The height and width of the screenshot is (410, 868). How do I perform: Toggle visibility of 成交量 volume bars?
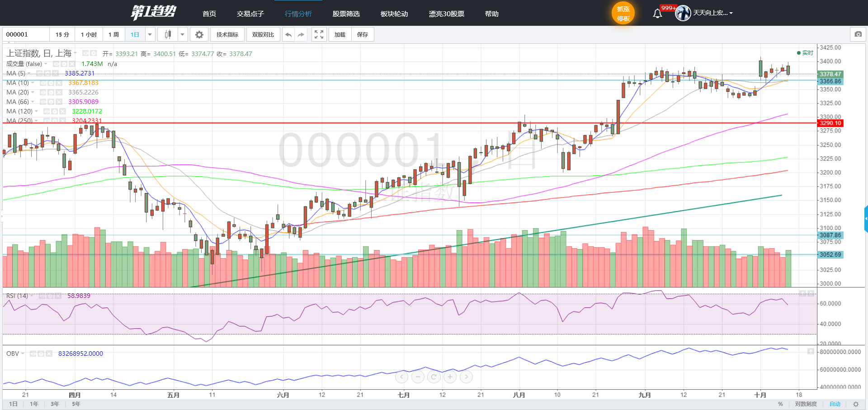[57, 64]
